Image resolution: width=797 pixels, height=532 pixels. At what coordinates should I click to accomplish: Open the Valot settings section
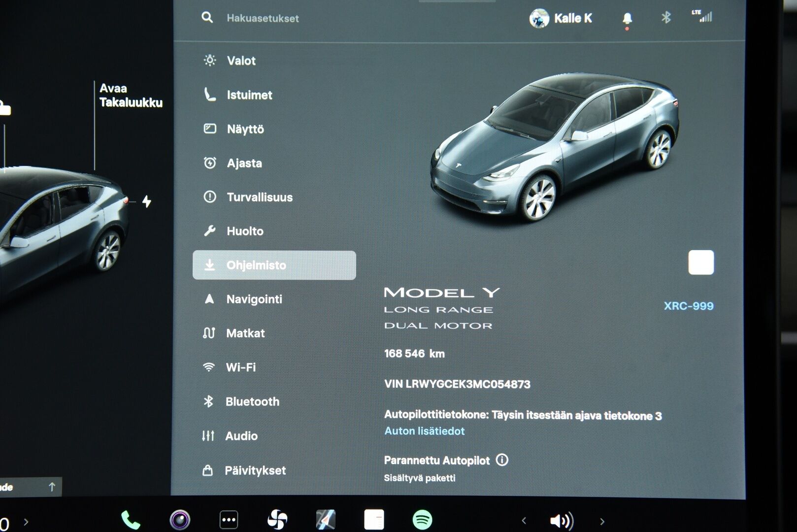(240, 61)
